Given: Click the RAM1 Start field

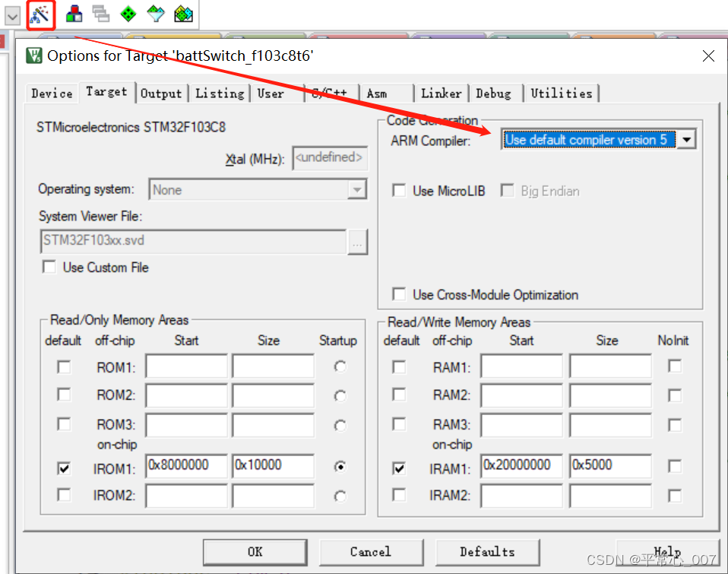Looking at the screenshot, I should 521,366.
